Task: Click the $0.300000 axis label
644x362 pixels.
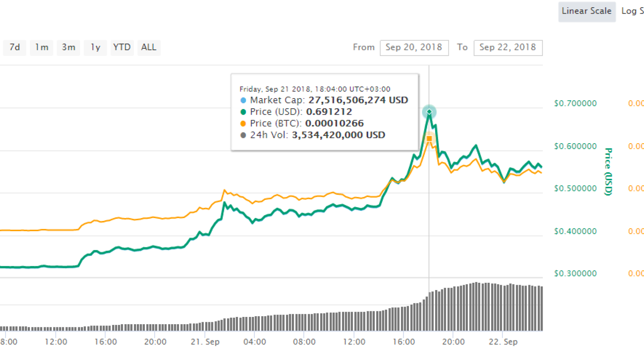Action: pyautogui.click(x=575, y=274)
